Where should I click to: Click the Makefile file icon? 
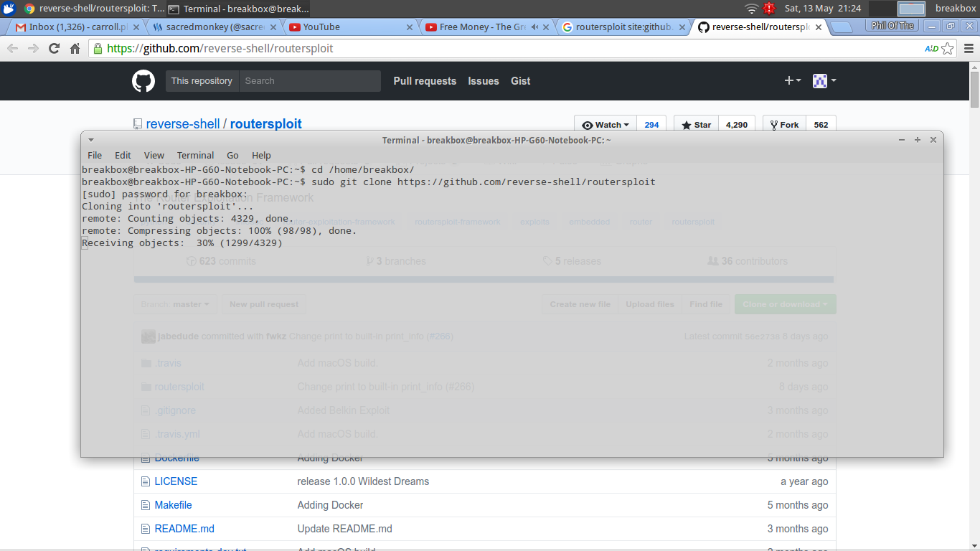pos(146,505)
